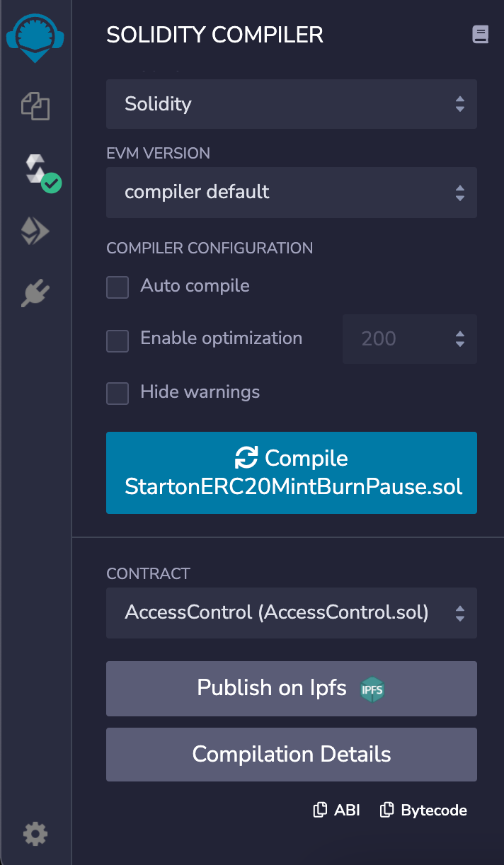Open the Remix home page via logo
Image resolution: width=504 pixels, height=865 pixels.
click(x=35, y=37)
